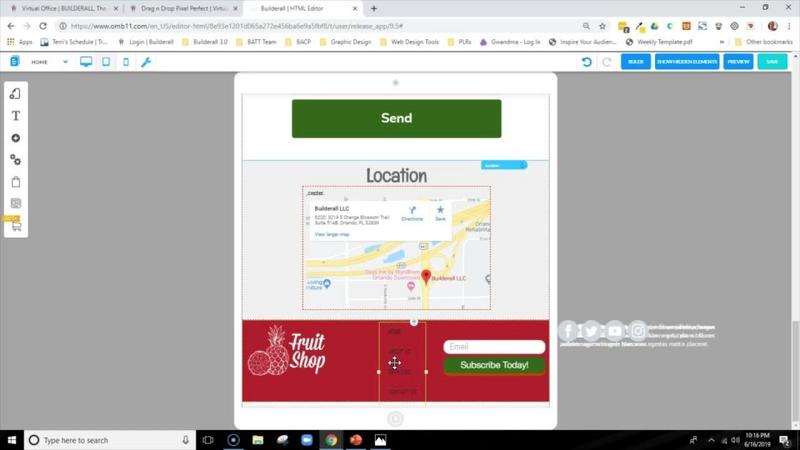Select the Builderall HTML Editor tab
Screen dimensions: 800x450
(303, 9)
